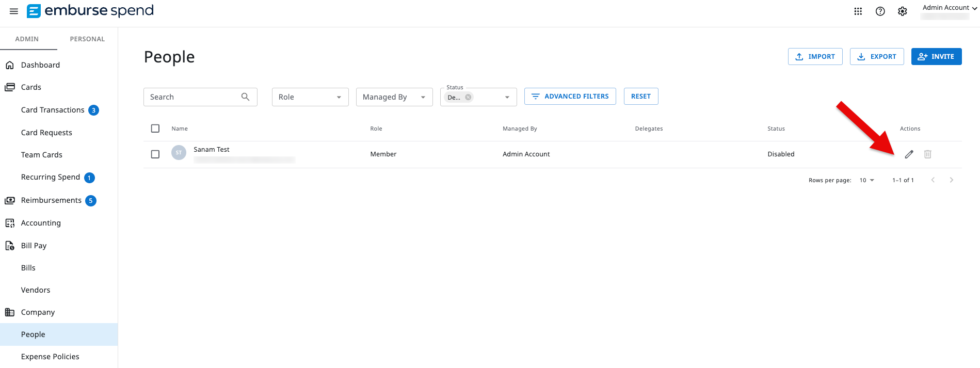
Task: Open Card Transactions in sidebar
Action: (x=53, y=110)
